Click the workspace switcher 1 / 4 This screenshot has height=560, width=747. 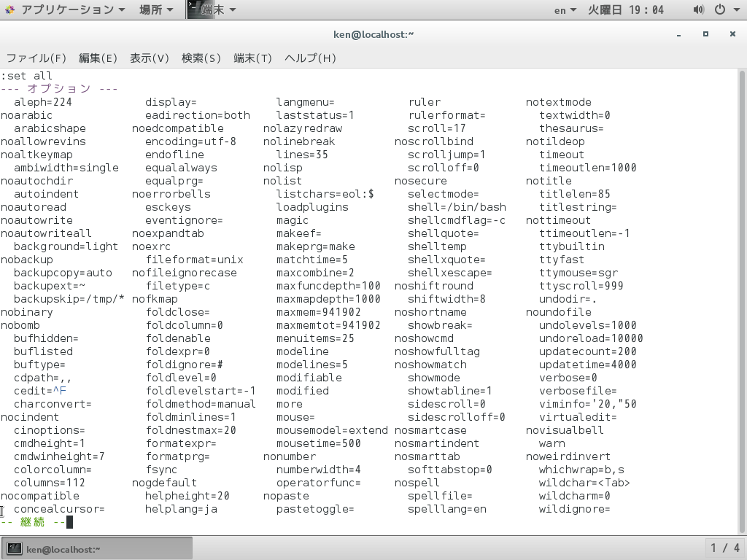(x=725, y=548)
